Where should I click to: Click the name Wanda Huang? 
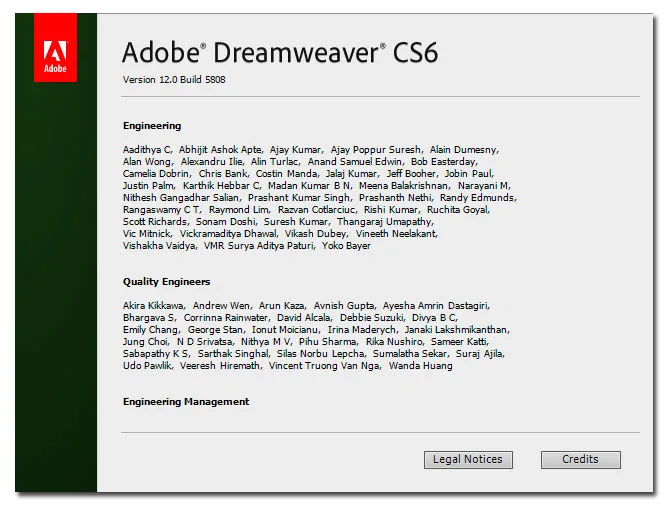click(x=421, y=366)
